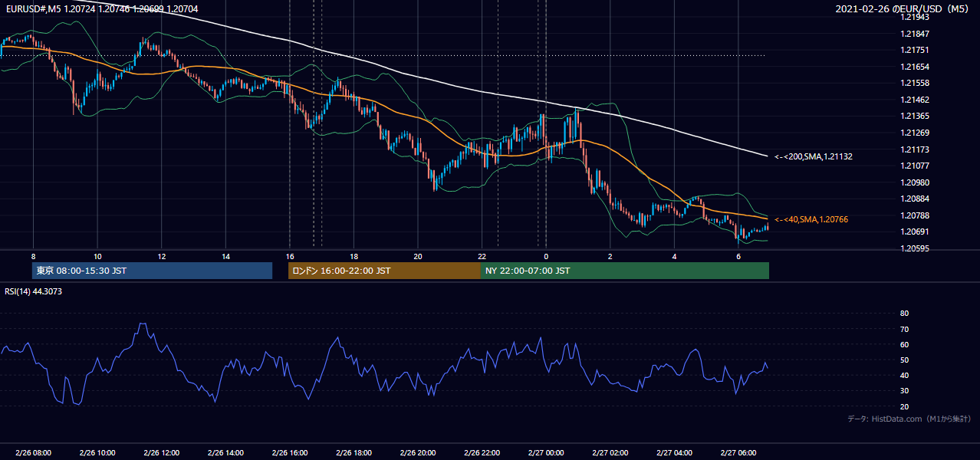Screen dimensions: 980x460
Task: Click the '2/26 10:00' bottom date label
Action: tap(97, 453)
